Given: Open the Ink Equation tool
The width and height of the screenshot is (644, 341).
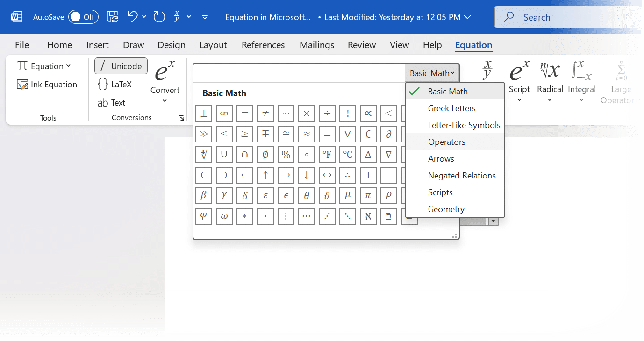Looking at the screenshot, I should pos(47,85).
